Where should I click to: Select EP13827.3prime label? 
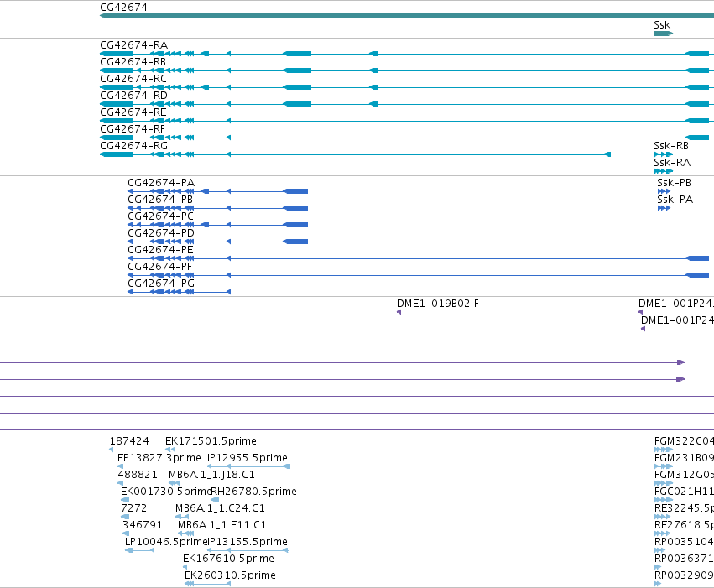(x=159, y=458)
